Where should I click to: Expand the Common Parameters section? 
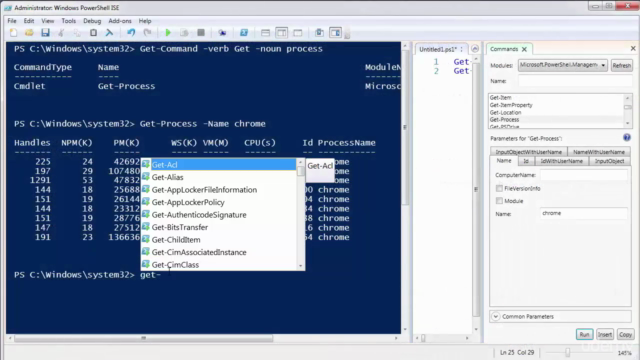tap(496, 316)
